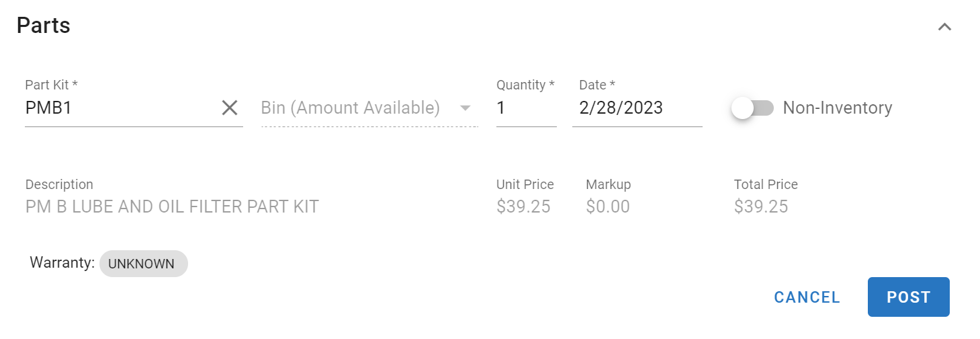Select the Parts section heading
980x339 pixels.
44,26
